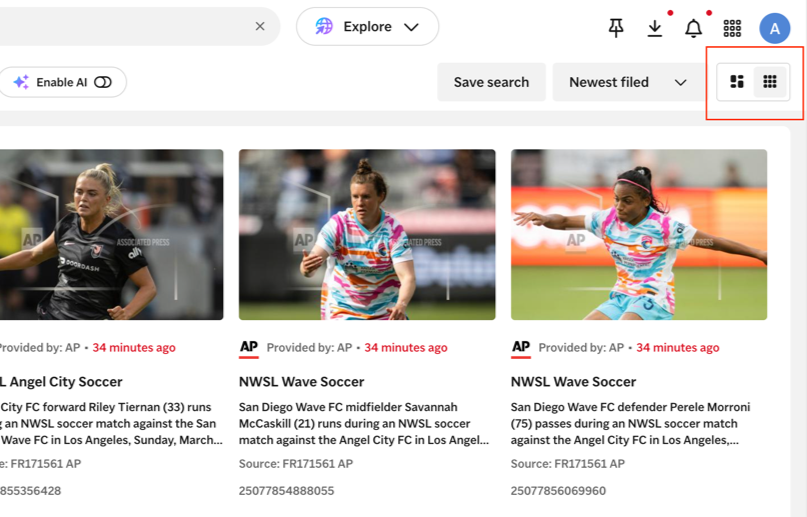
Task: Click Provided by: AP on Morroni card
Action: pos(581,348)
